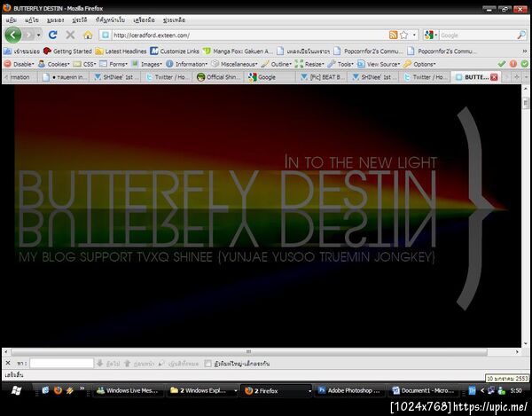Open the Outline toolbar menu
Image resolution: width=532 pixels, height=416 pixels.
(276, 64)
